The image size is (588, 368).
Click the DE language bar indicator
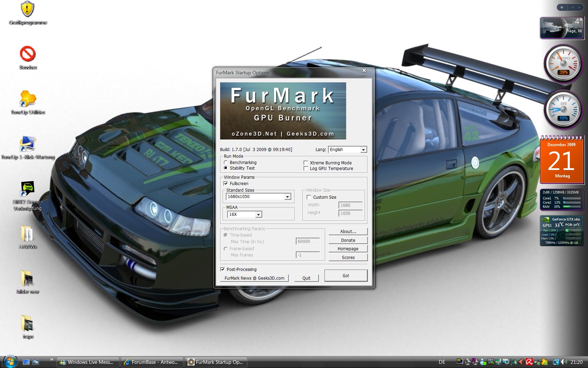(x=442, y=362)
